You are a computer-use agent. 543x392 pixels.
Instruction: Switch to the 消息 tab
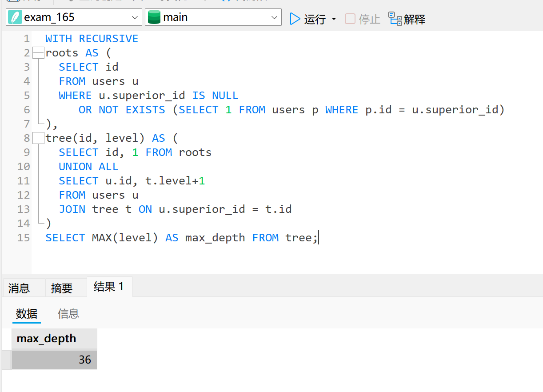click(19, 288)
